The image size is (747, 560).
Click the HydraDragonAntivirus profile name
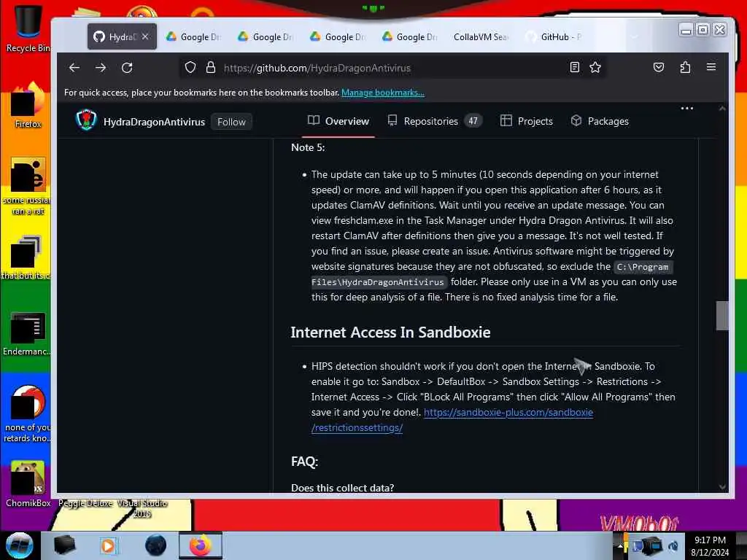pyautogui.click(x=154, y=122)
